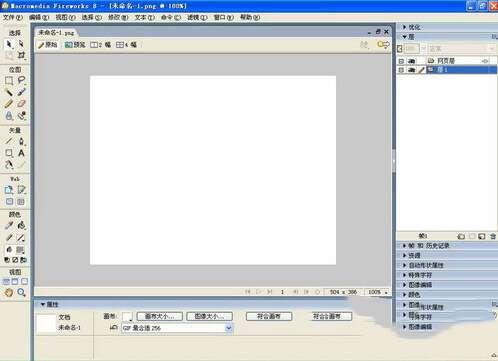498x361 pixels.
Task: Open the GIF 最合适 256 export dropdown
Action: tap(229, 328)
